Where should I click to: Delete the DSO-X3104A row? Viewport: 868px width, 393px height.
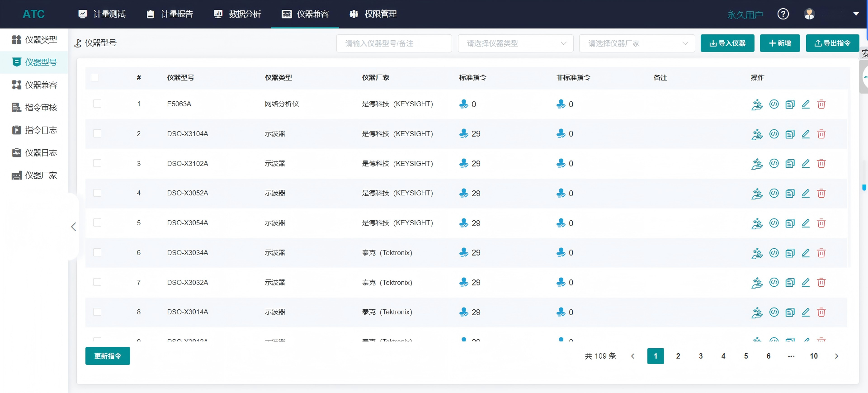pyautogui.click(x=821, y=134)
